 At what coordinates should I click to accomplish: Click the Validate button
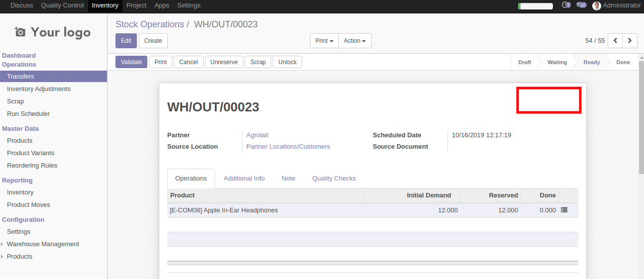coord(131,62)
